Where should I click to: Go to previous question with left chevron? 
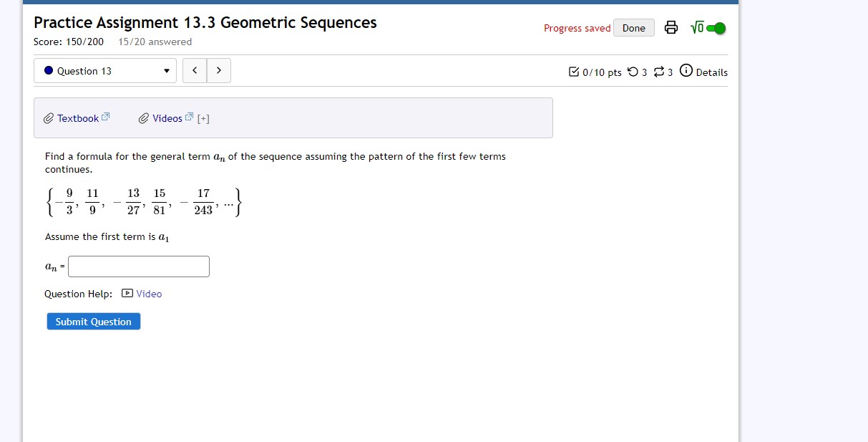coord(195,71)
